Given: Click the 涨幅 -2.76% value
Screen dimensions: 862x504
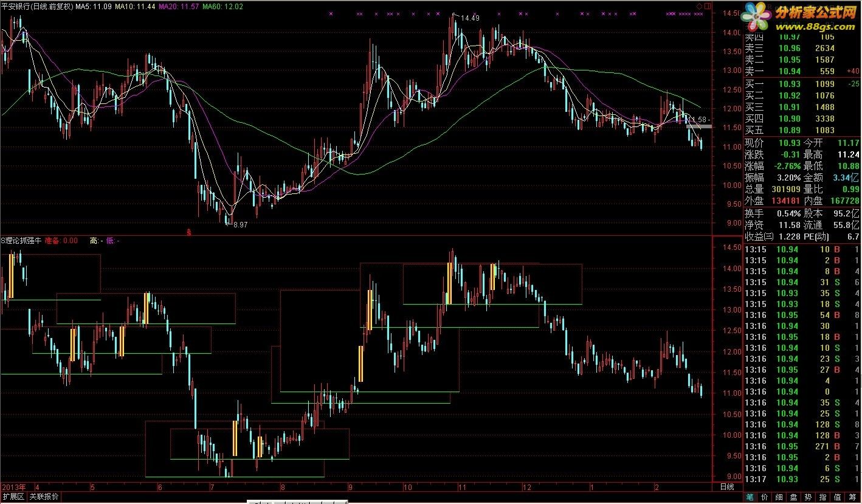Looking at the screenshot, I should [x=787, y=166].
